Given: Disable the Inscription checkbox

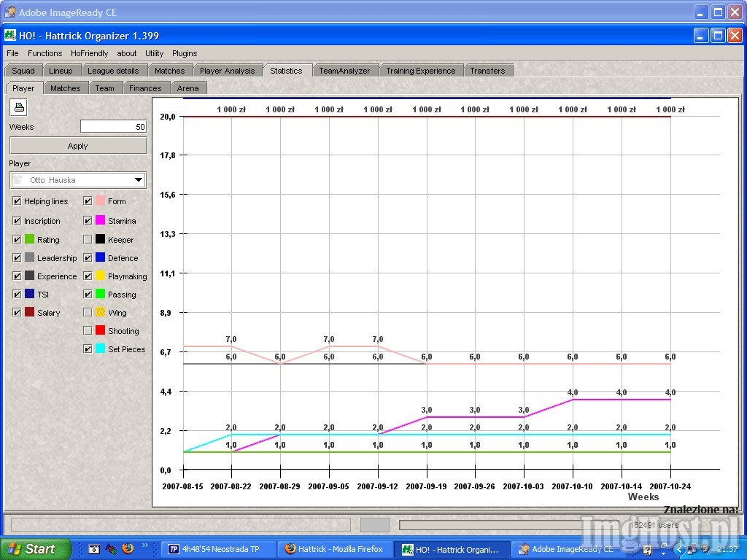Looking at the screenshot, I should pos(17,220).
